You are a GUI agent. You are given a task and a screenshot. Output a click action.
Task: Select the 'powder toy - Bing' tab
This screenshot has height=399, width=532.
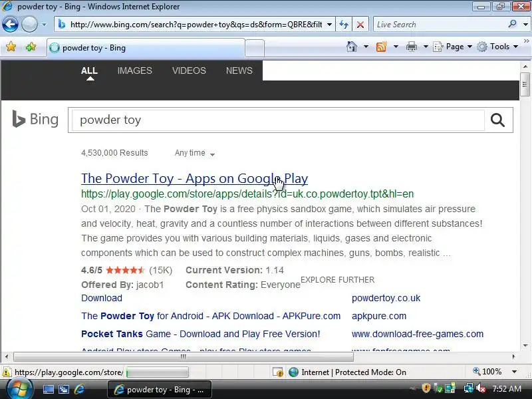point(146,48)
